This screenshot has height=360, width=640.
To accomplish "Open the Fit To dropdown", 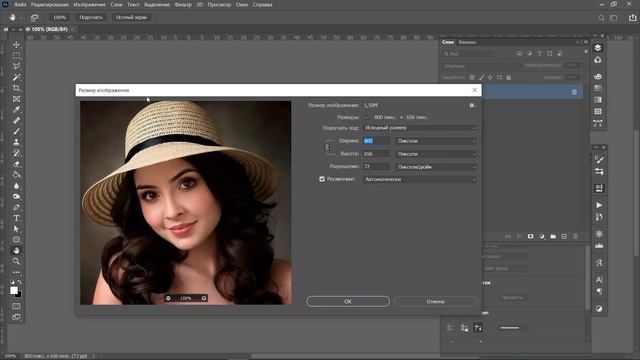I will coord(420,128).
